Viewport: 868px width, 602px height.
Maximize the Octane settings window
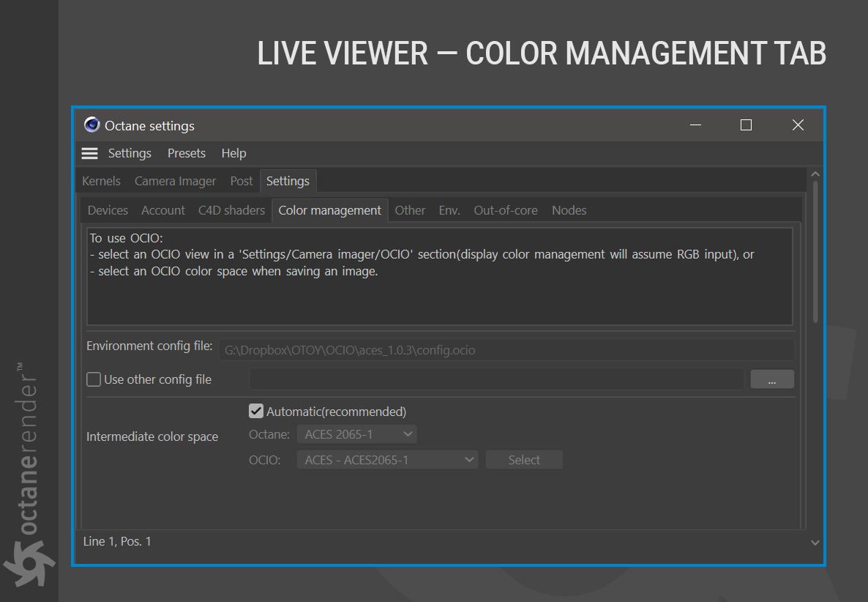click(x=747, y=125)
